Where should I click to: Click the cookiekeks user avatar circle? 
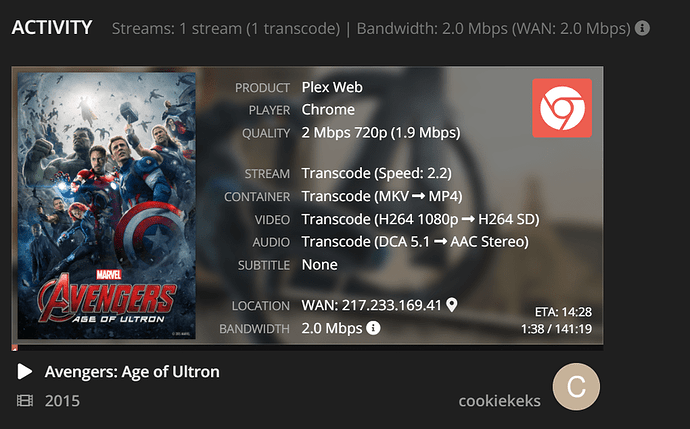(x=577, y=390)
